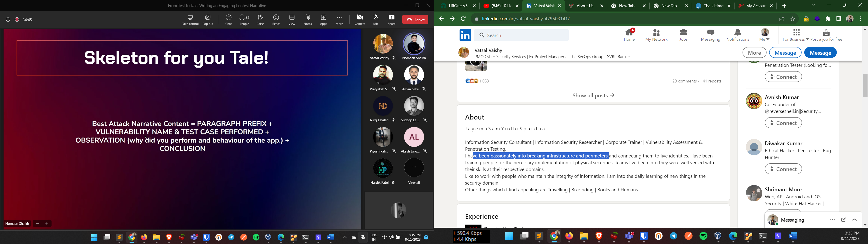868x244 pixels.
Task: Click Take control of shared screen
Action: tap(190, 20)
